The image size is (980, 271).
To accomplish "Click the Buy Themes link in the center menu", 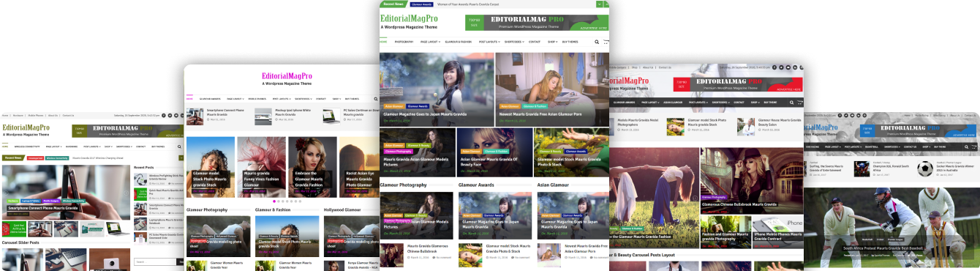I will 570,42.
